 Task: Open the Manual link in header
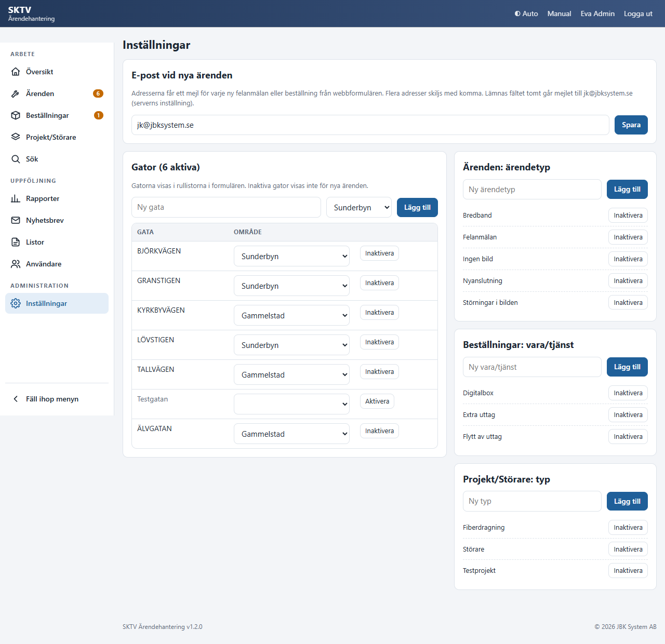559,14
